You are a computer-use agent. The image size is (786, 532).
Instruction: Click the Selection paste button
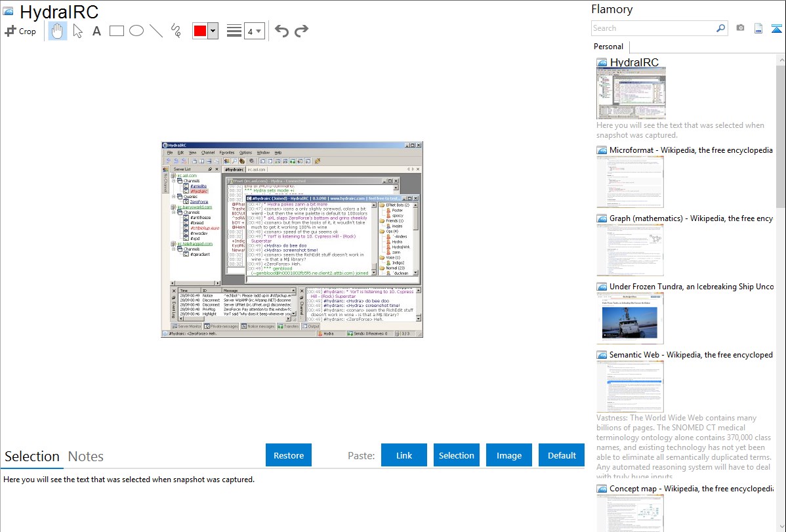click(x=456, y=455)
